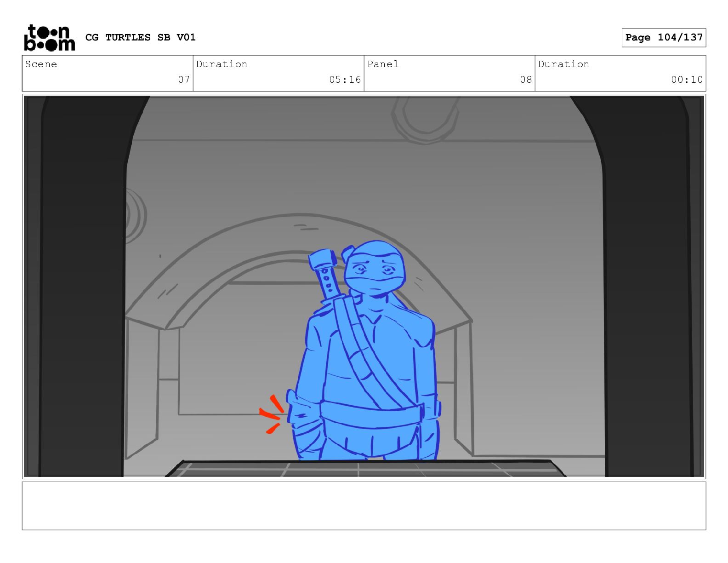Image resolution: width=728 pixels, height=563 pixels.
Task: Click the 'Page 104/137' box
Action: pos(664,38)
